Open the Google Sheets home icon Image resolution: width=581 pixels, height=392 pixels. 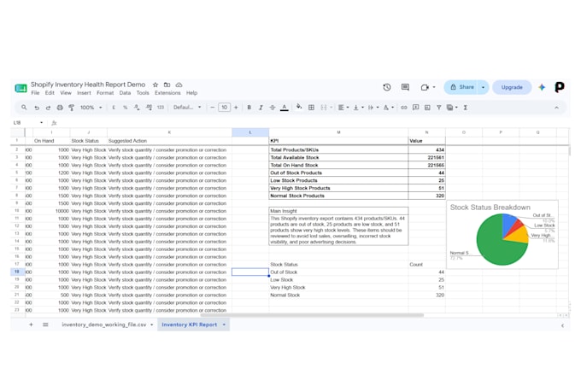pos(21,88)
